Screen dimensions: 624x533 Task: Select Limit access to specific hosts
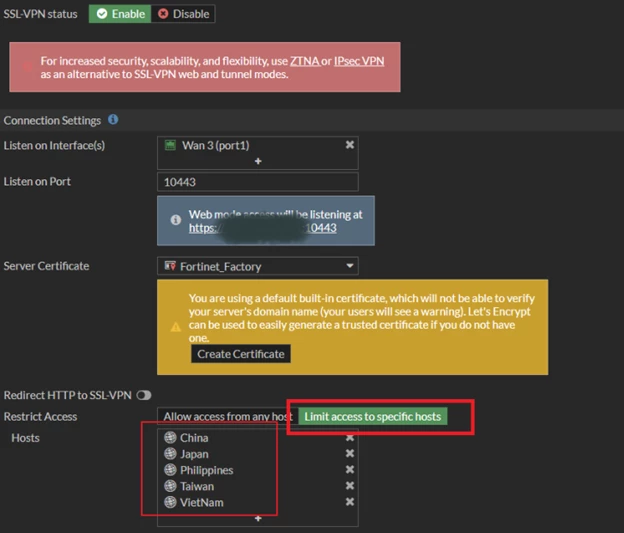372,416
